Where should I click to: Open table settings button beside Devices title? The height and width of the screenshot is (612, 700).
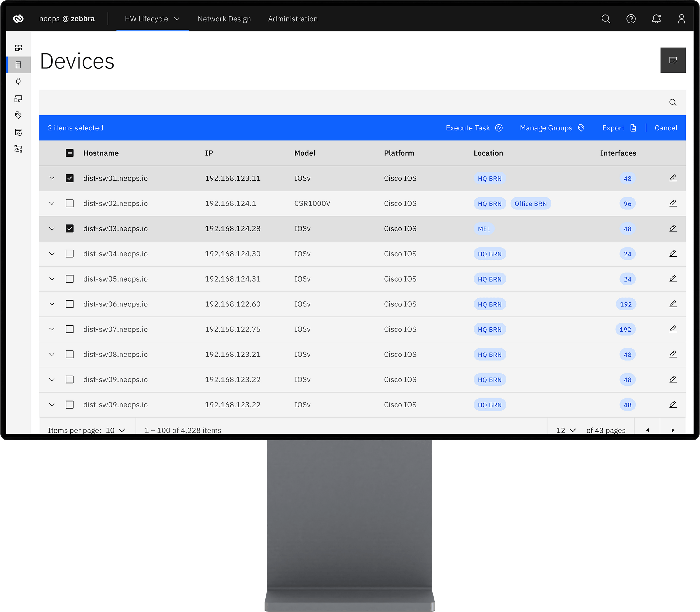[673, 61]
